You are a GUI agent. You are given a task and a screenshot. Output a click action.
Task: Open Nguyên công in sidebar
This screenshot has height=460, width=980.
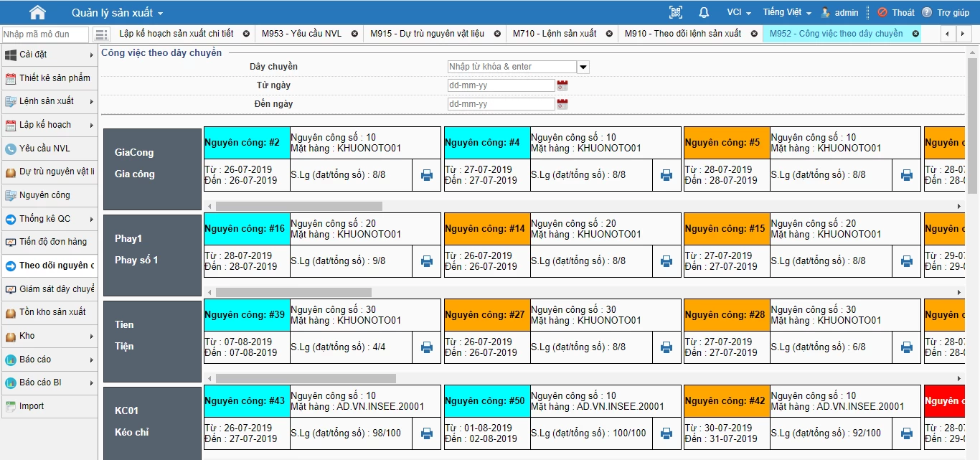(x=49, y=195)
